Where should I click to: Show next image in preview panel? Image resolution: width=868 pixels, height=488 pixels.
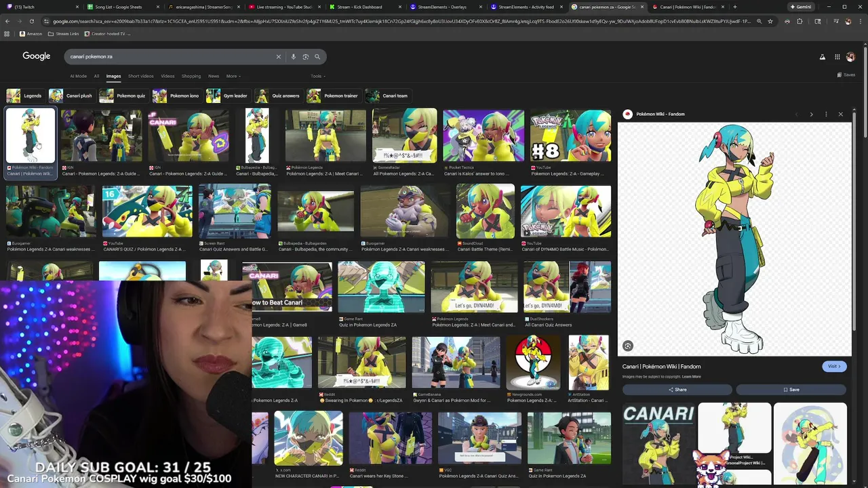click(x=811, y=114)
